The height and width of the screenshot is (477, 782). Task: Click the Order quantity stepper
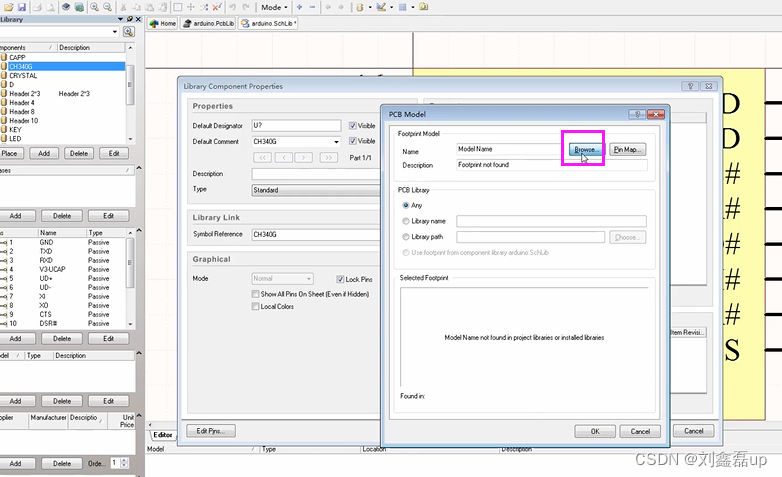[124, 463]
